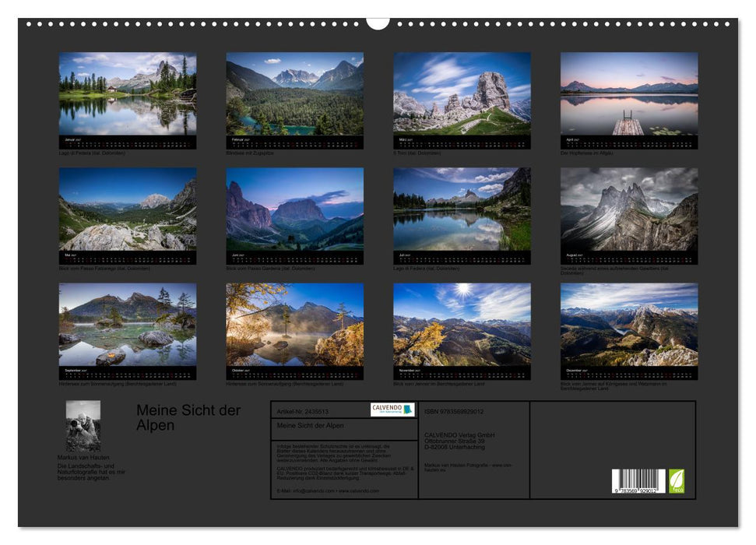Open the August Seceda storm photo
Image resolution: width=756 pixels, height=545 pixels.
tap(629, 209)
